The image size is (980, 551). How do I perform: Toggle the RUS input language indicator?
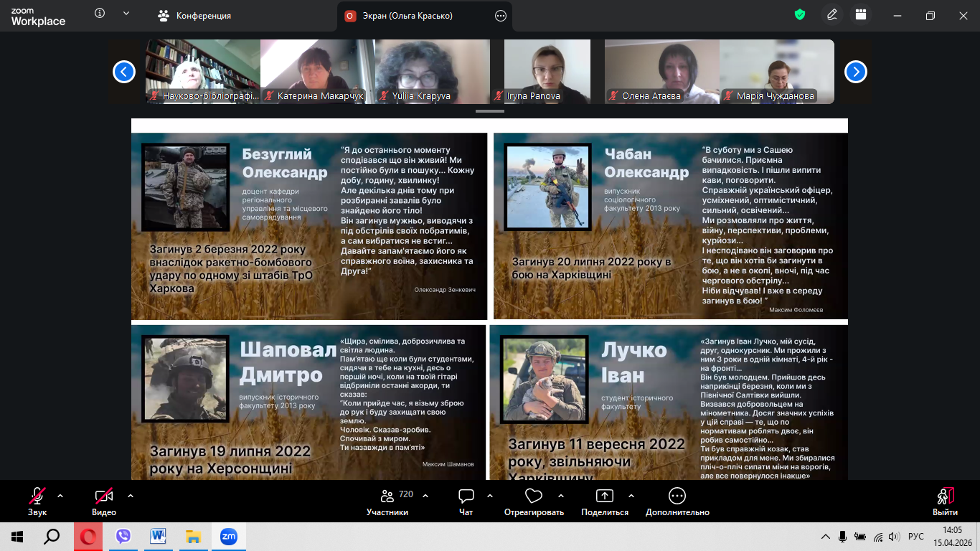(916, 536)
